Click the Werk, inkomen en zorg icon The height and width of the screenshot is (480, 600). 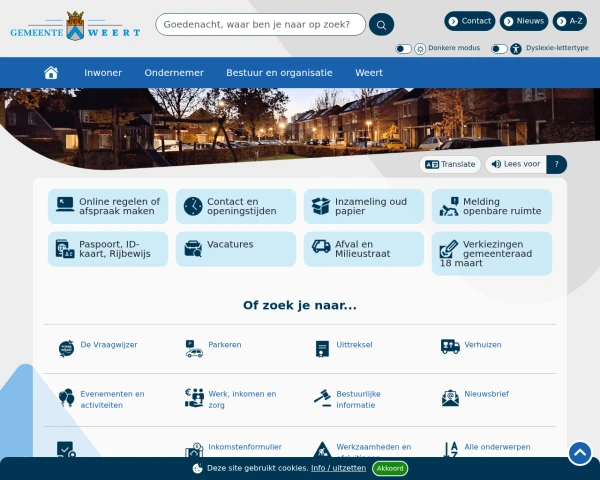point(194,398)
